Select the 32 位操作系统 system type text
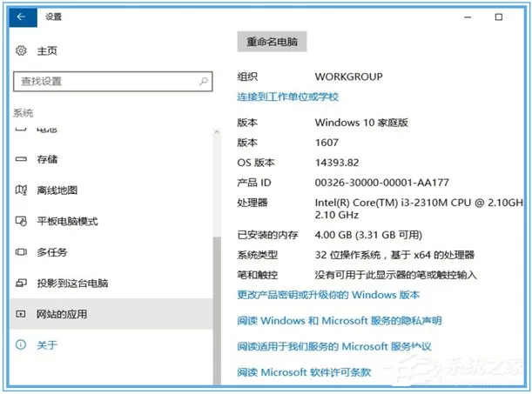The height and width of the screenshot is (394, 532). pos(394,255)
